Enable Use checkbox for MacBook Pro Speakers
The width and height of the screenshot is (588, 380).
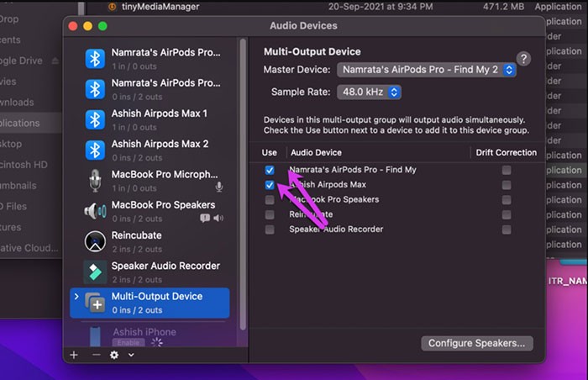pos(270,200)
